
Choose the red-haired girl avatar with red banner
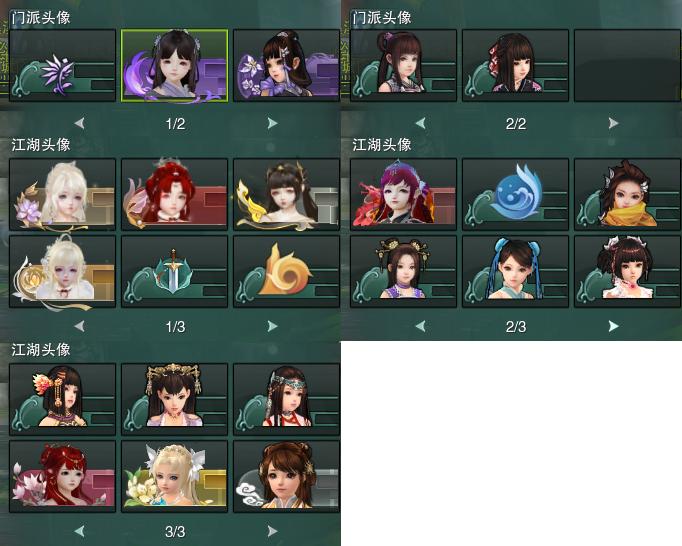tap(174, 194)
